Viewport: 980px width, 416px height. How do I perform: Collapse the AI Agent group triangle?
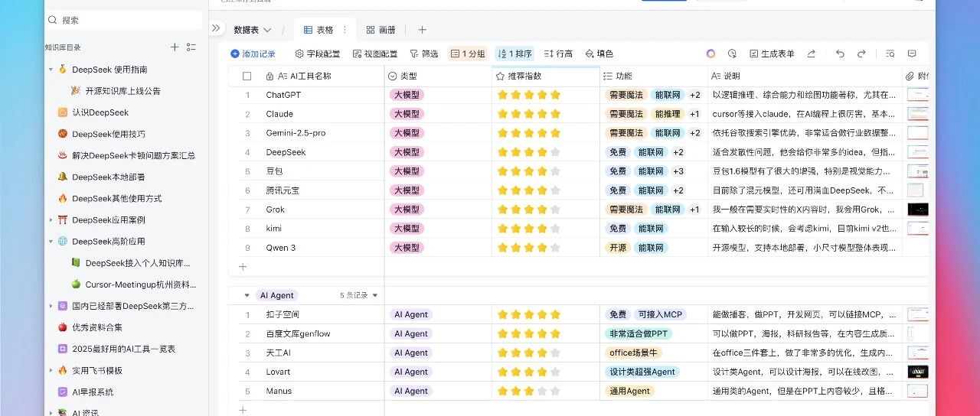[247, 295]
